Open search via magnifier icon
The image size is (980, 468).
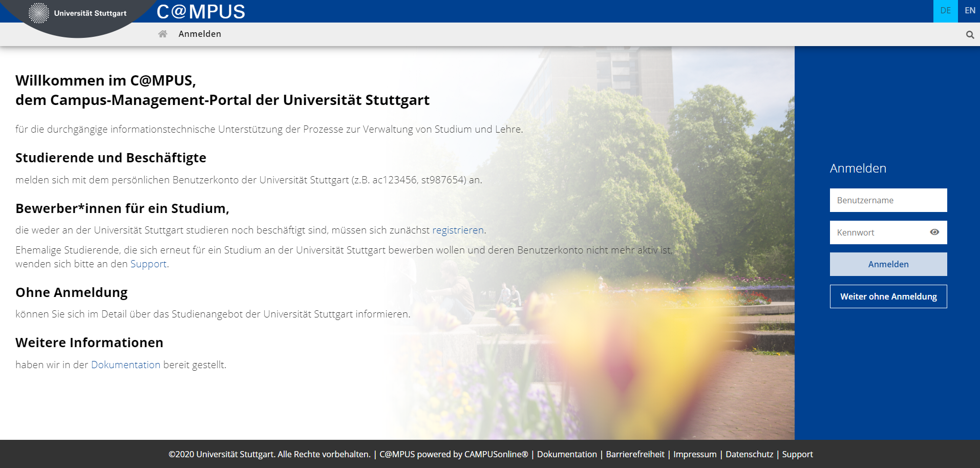point(970,35)
